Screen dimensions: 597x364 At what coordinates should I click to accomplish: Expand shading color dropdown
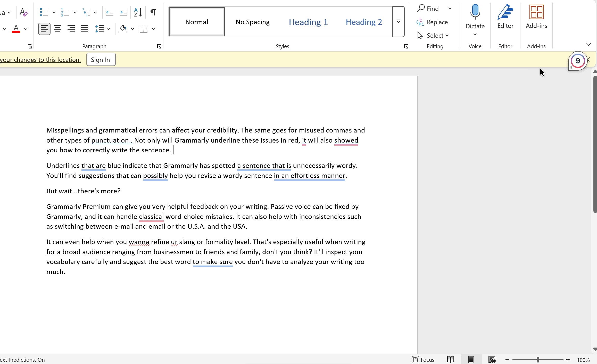click(x=132, y=29)
